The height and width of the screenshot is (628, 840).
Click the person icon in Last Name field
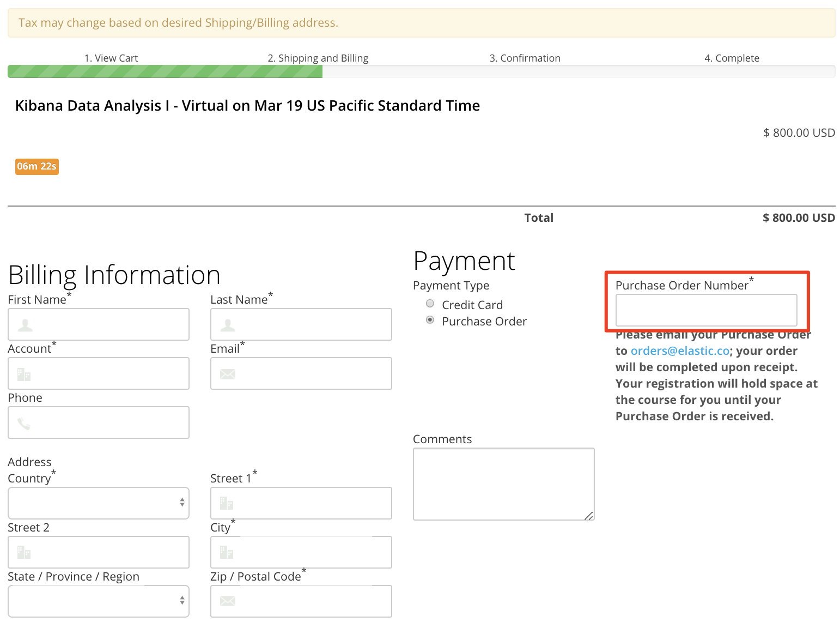point(228,325)
